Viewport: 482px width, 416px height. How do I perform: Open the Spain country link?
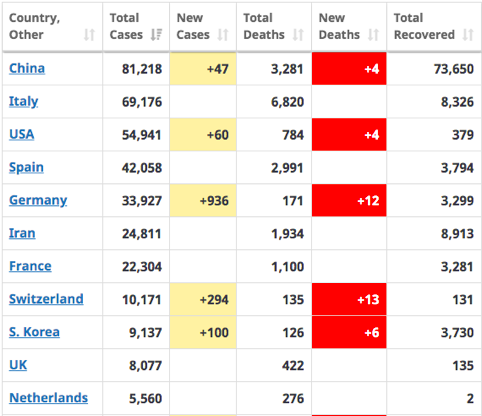click(26, 167)
